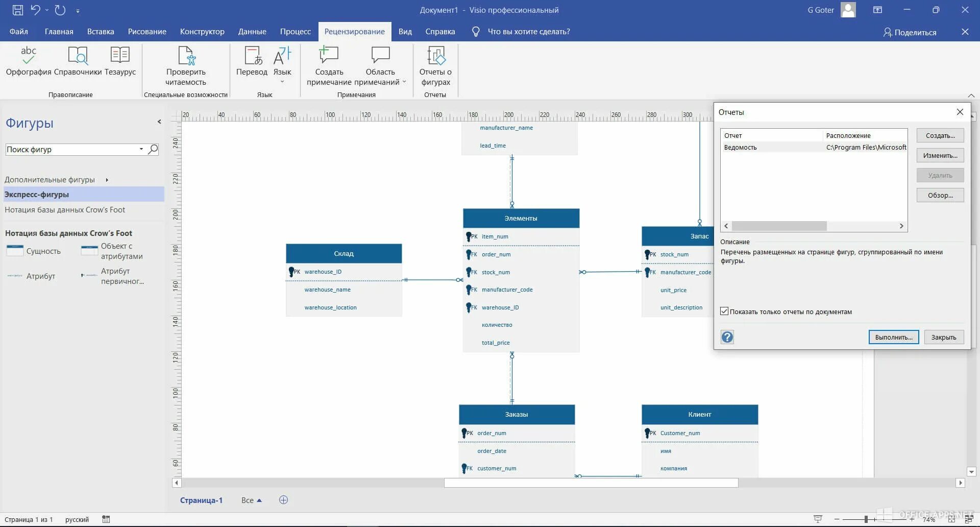
Task: Switch to the Вставка tab
Action: 101,32
